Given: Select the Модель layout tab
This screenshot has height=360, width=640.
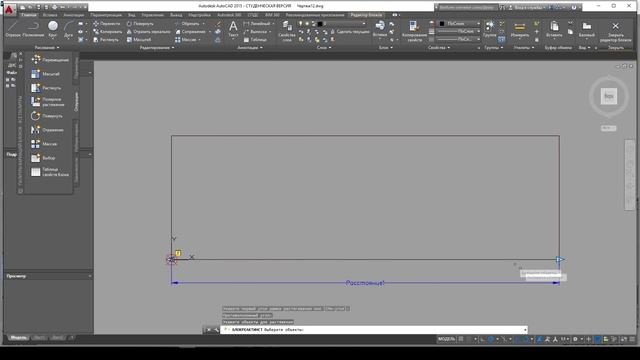Looking at the screenshot, I should click(x=18, y=338).
